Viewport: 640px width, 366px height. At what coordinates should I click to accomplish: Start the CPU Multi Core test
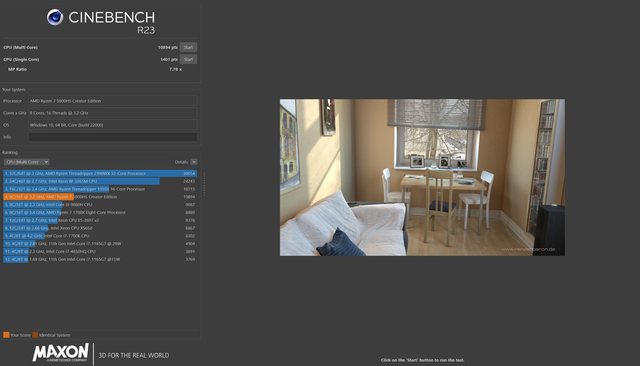[x=188, y=47]
